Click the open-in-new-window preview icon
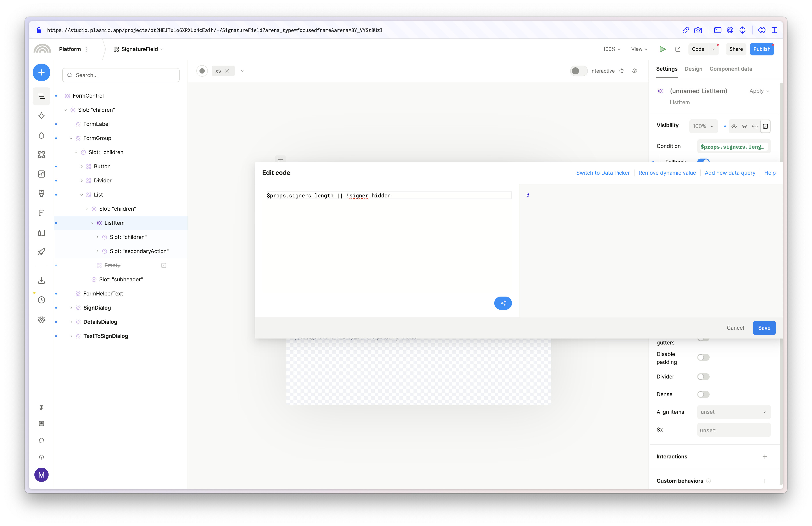 click(x=678, y=49)
